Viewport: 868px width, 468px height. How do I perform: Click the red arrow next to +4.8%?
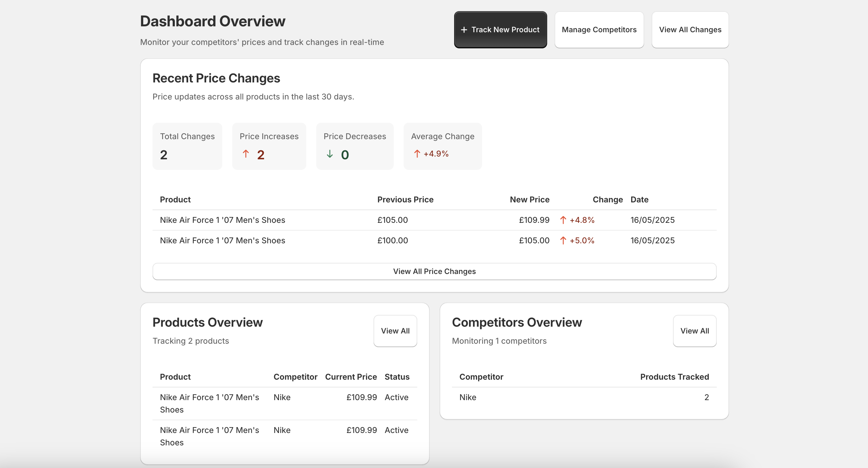coord(563,220)
